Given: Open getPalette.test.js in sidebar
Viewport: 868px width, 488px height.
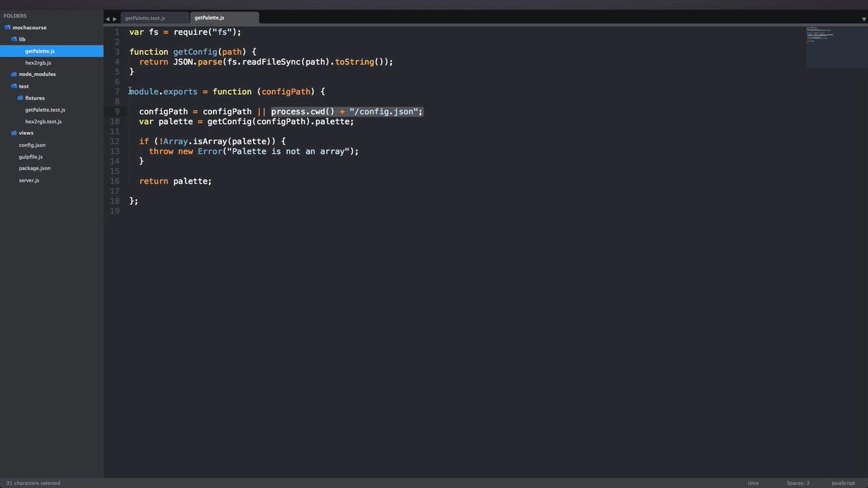Looking at the screenshot, I should pos(45,110).
